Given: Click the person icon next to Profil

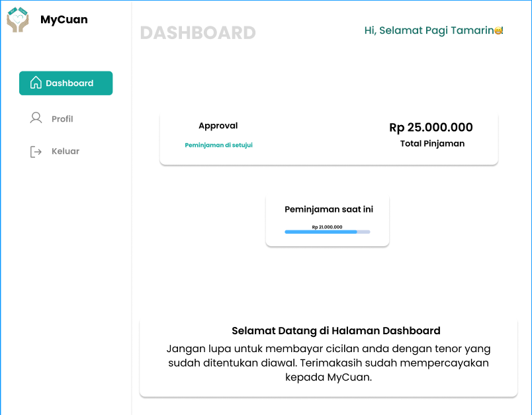Looking at the screenshot, I should point(35,117).
